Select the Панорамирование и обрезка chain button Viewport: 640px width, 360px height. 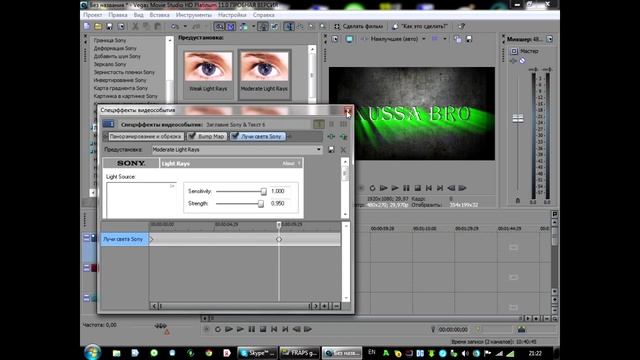click(x=146, y=136)
